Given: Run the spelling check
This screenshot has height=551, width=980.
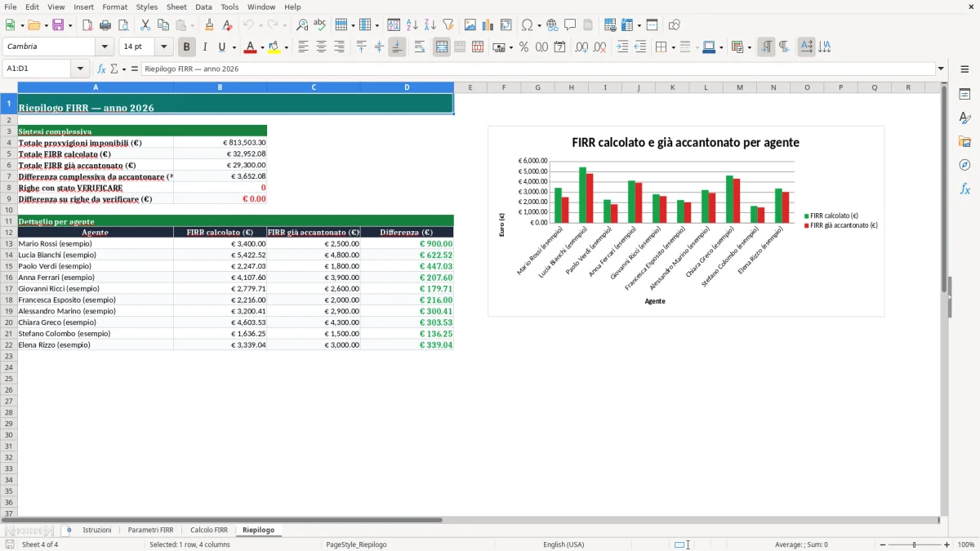Looking at the screenshot, I should pos(320,24).
